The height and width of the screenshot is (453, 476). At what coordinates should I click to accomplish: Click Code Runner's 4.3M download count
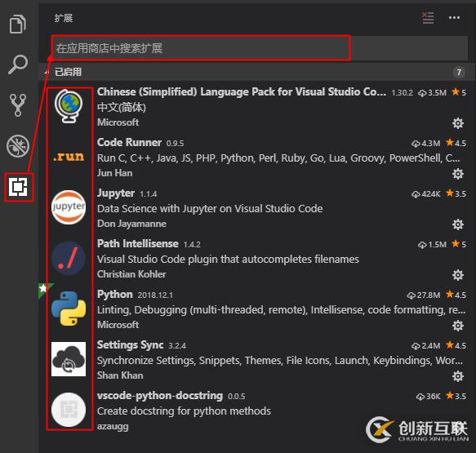(x=425, y=143)
